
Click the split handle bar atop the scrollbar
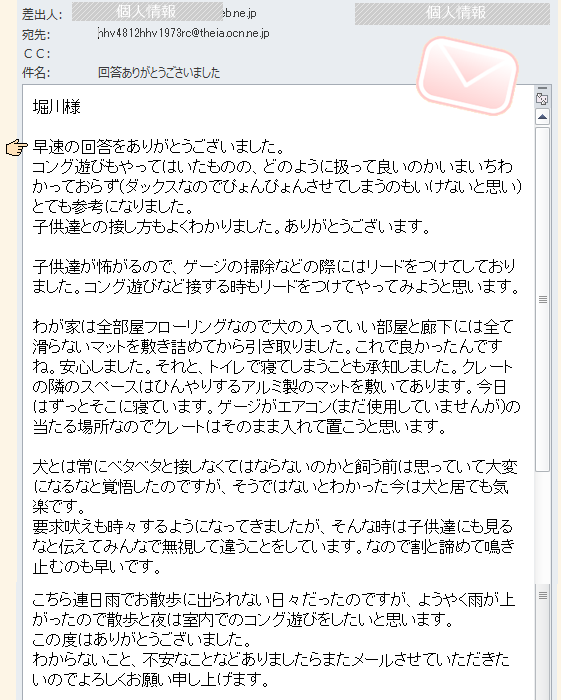click(x=542, y=88)
